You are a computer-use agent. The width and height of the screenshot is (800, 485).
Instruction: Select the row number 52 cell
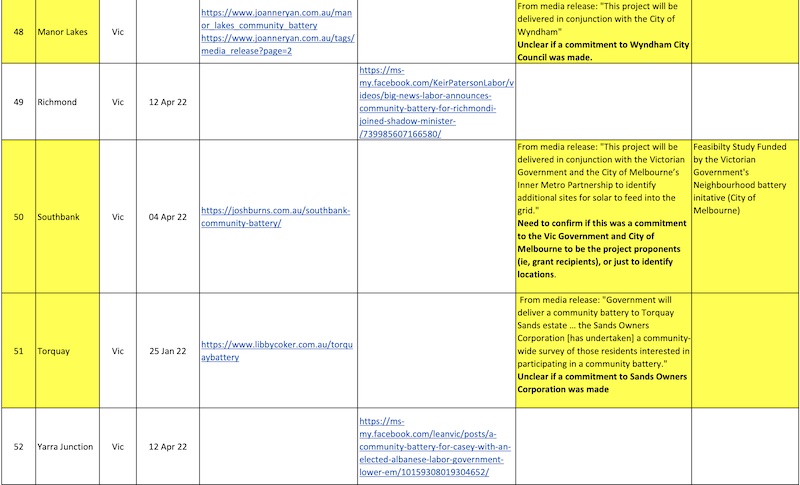point(16,446)
